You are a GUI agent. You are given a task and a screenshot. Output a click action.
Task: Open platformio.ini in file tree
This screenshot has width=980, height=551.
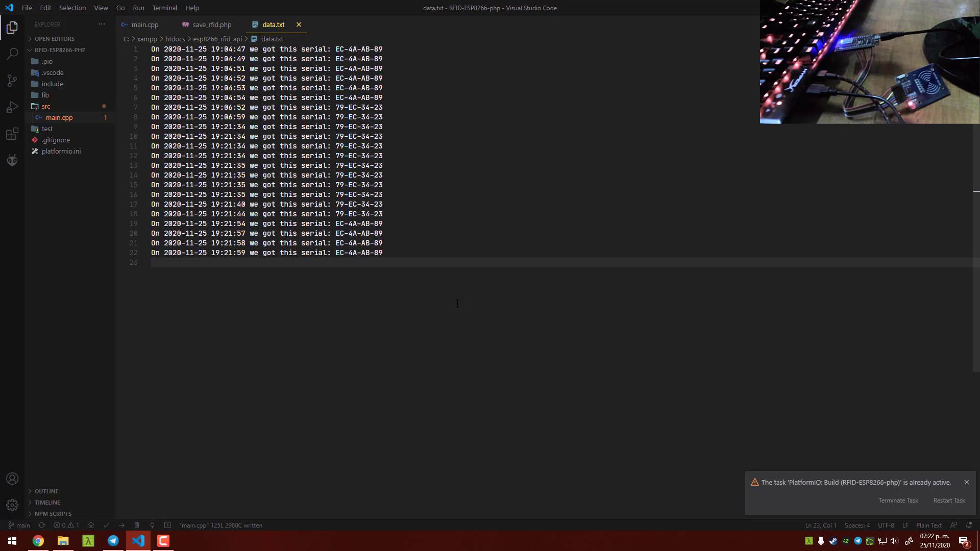(x=61, y=151)
